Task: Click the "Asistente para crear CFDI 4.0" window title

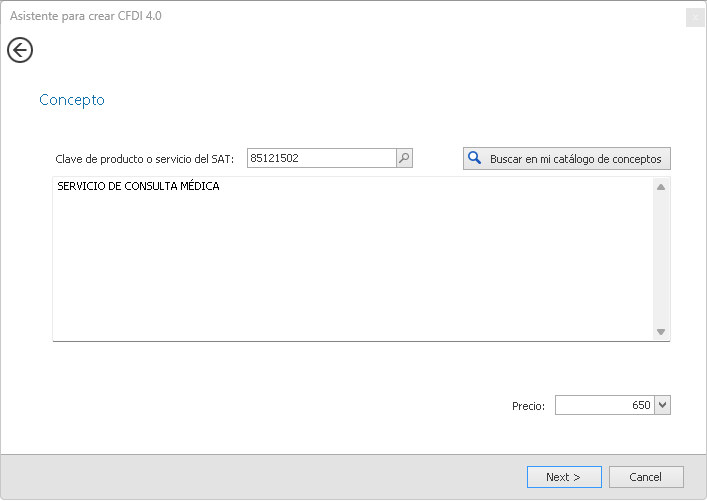Action: click(x=85, y=16)
